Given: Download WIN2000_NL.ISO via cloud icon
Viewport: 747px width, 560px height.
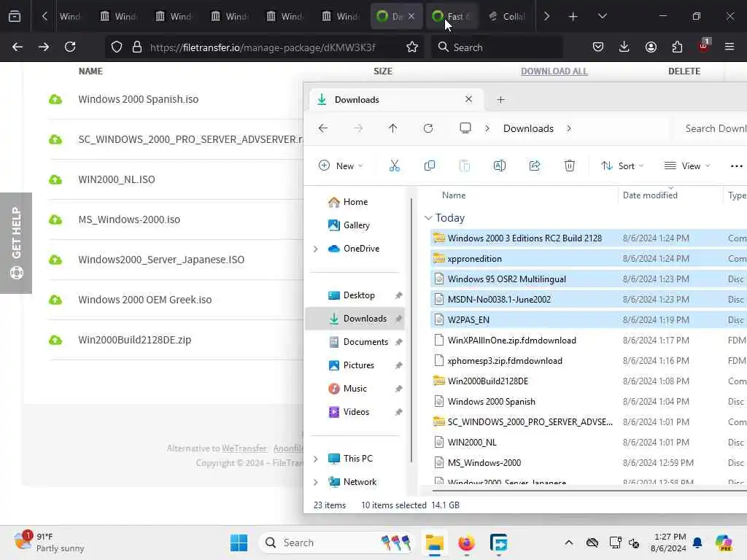Looking at the screenshot, I should point(55,179).
